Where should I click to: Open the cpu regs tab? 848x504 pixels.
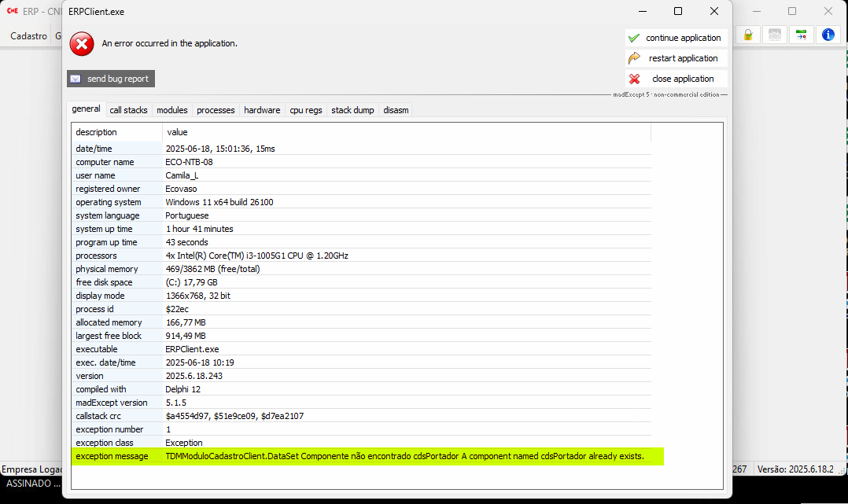pos(306,110)
